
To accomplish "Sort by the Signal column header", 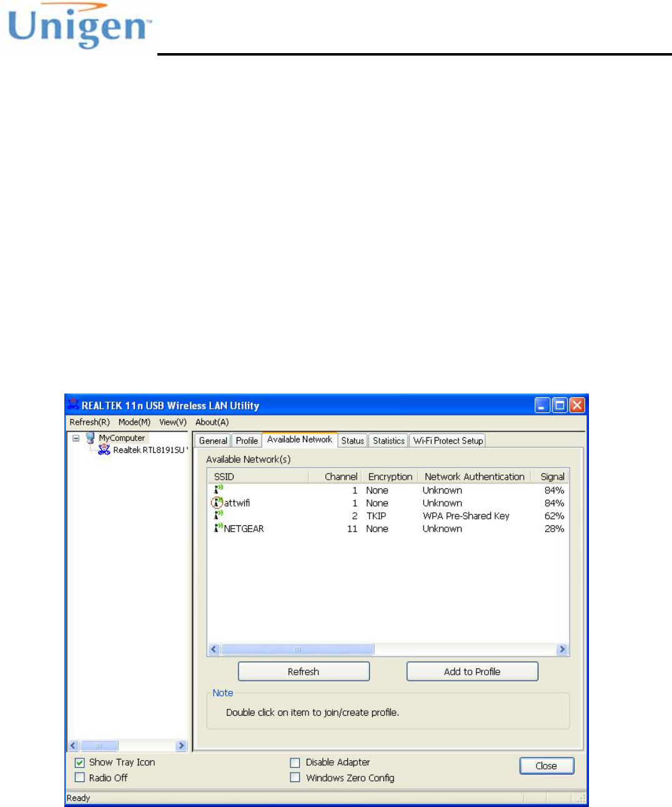I will pyautogui.click(x=550, y=477).
